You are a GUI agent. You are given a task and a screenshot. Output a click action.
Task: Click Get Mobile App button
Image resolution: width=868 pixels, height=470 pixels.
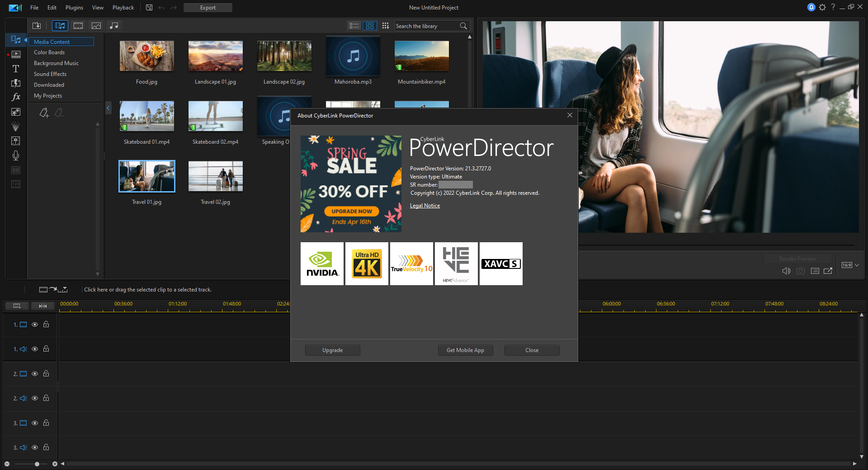[465, 350]
